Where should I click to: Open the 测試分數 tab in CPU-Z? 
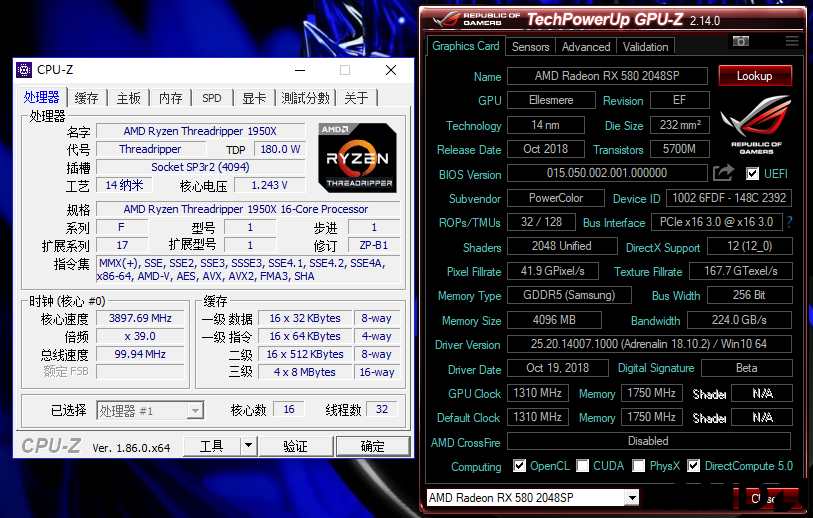tap(305, 98)
